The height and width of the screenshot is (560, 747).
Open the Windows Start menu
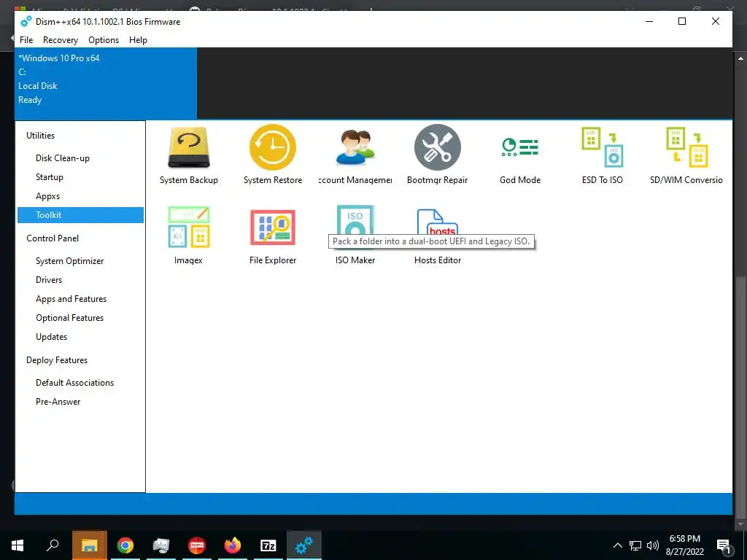(18, 545)
